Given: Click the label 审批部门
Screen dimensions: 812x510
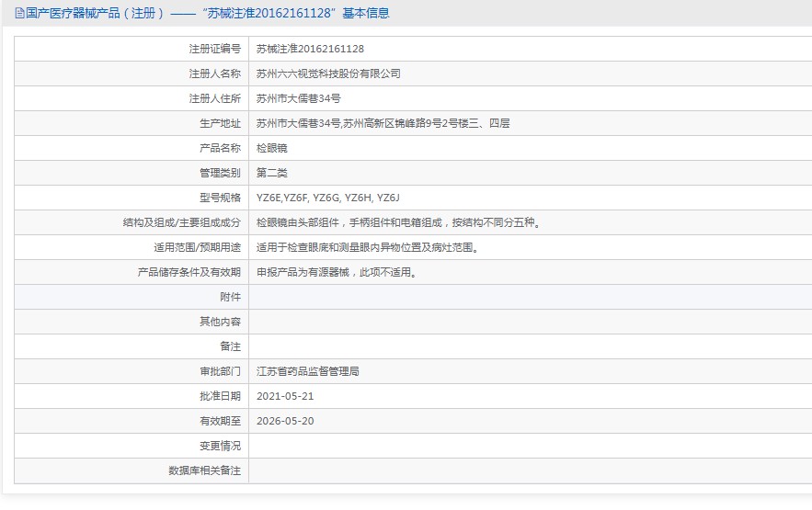Looking at the screenshot, I should tap(220, 371).
